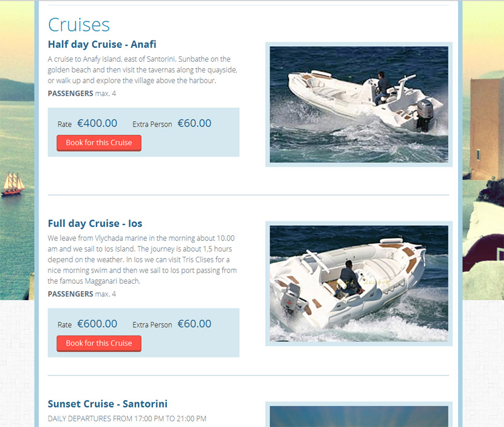Open the Full day Cruise - Ios heading
Image resolution: width=504 pixels, height=427 pixels.
[x=95, y=223]
